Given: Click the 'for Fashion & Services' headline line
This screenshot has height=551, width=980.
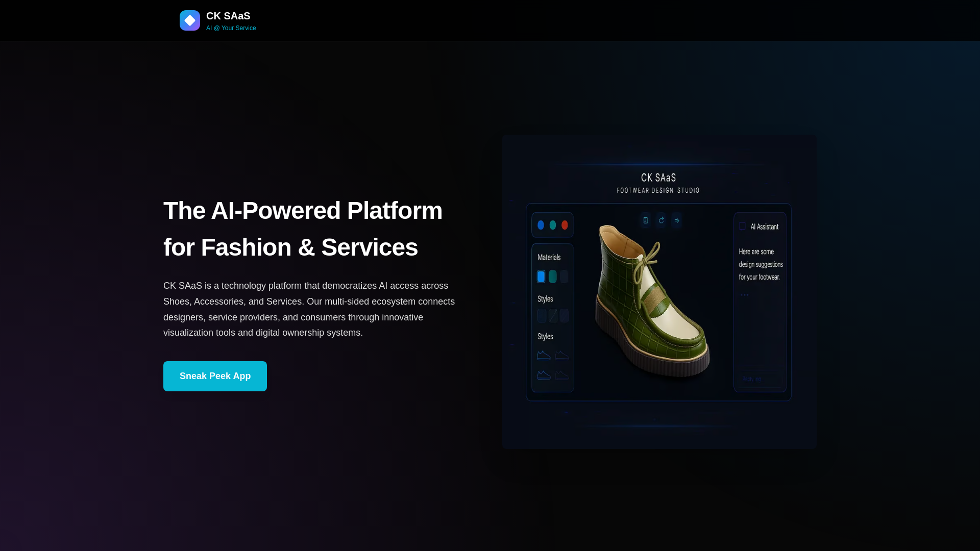Looking at the screenshot, I should tap(290, 247).
